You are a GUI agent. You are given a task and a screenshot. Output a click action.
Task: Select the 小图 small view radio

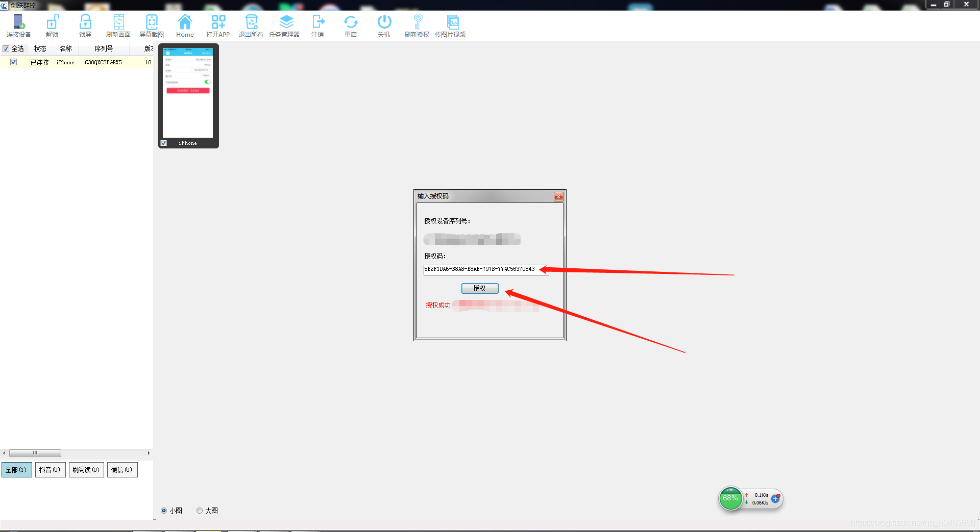point(164,511)
